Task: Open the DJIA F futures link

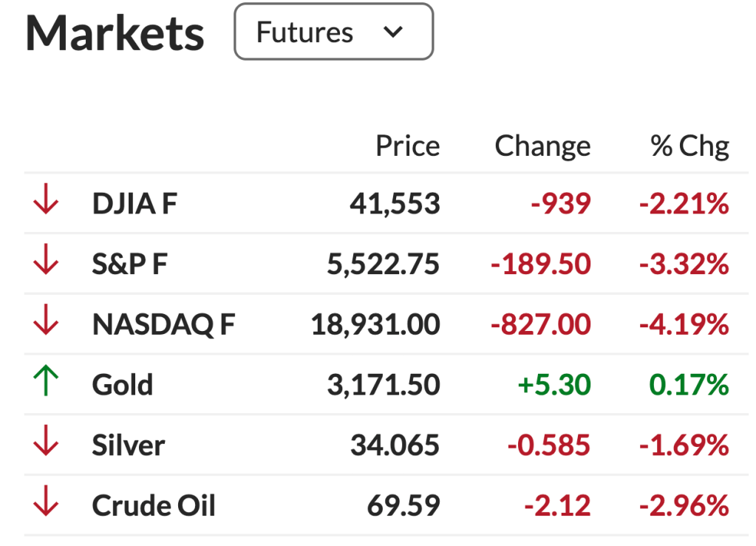Action: (x=134, y=204)
